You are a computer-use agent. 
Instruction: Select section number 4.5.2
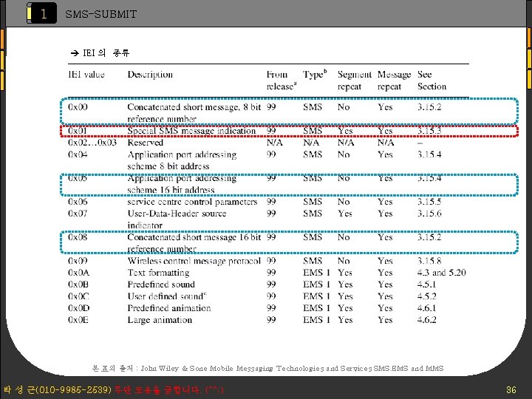click(x=427, y=296)
